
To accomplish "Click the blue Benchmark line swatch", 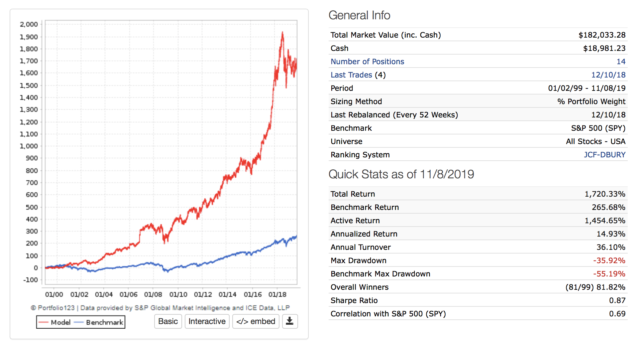I will point(79,322).
